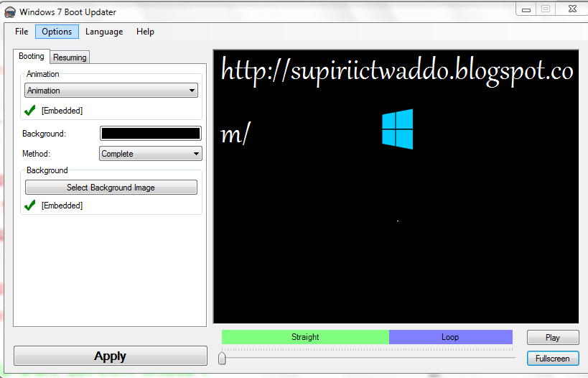Click [Embedded] text in Background group

[62, 206]
